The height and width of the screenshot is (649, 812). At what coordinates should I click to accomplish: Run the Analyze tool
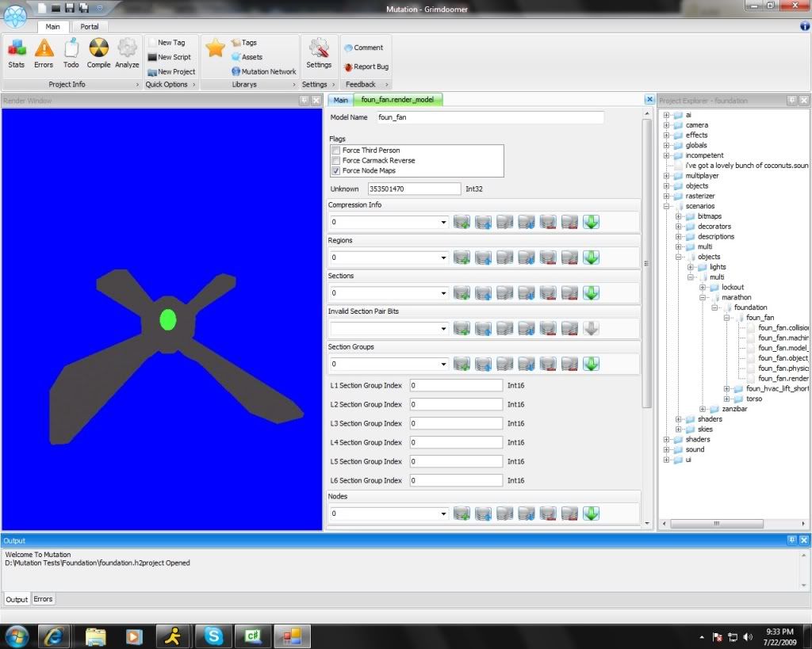127,53
